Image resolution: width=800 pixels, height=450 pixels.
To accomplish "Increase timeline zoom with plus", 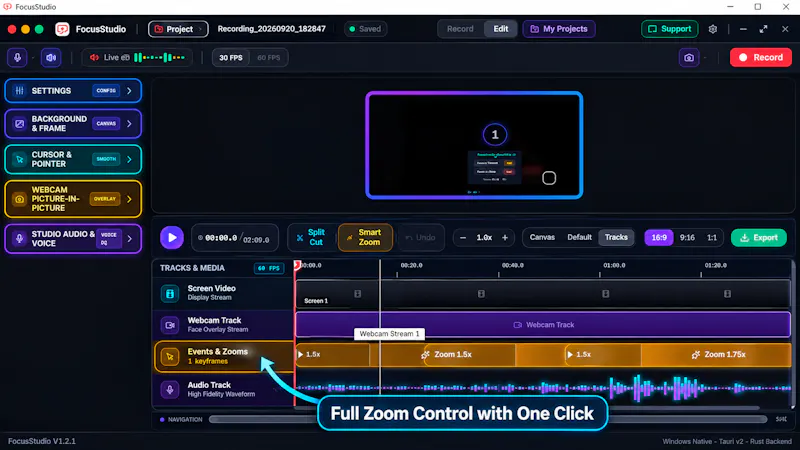I will click(505, 238).
